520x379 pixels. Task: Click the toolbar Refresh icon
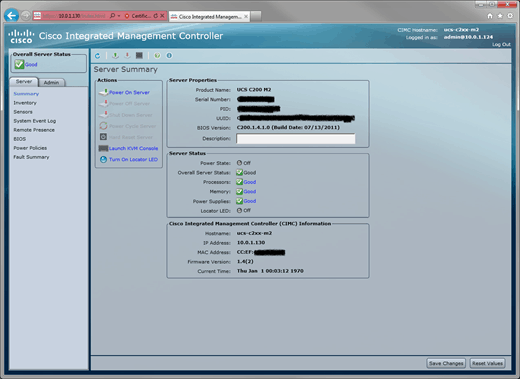point(97,56)
